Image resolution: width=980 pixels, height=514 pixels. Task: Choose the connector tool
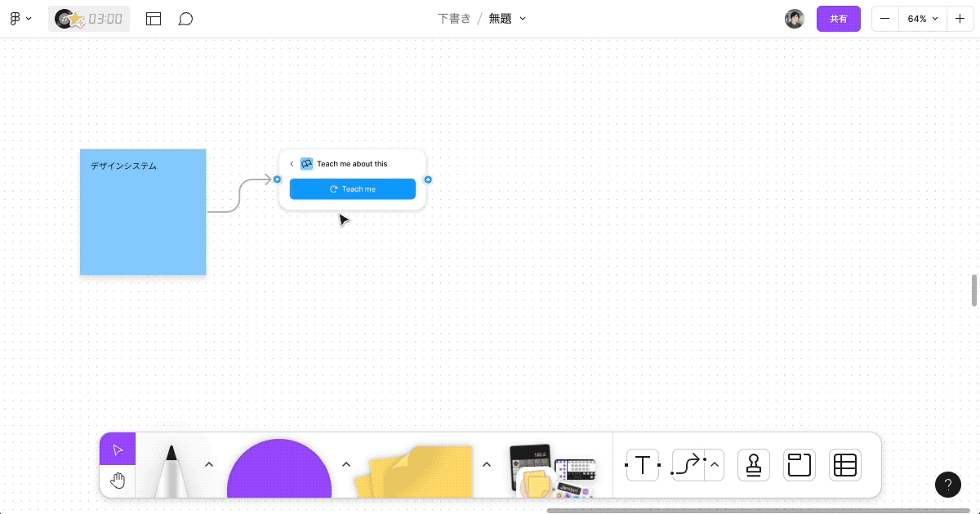(x=686, y=465)
